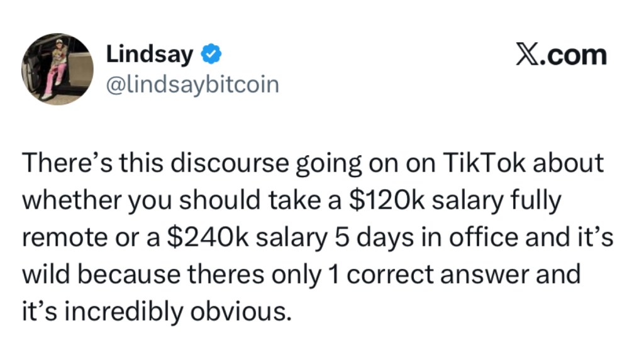Image resolution: width=644 pixels, height=362 pixels.
Task: Click the display name Lindsay
Action: (x=150, y=55)
